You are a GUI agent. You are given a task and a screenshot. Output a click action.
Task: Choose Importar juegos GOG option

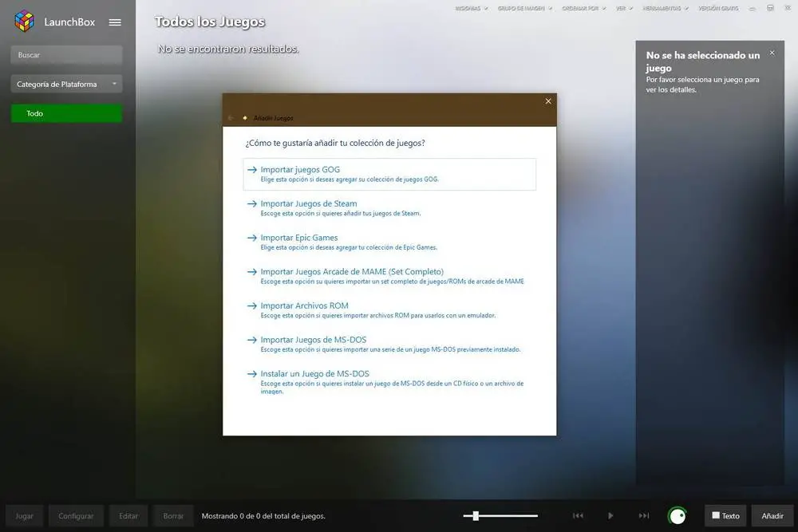(x=389, y=174)
